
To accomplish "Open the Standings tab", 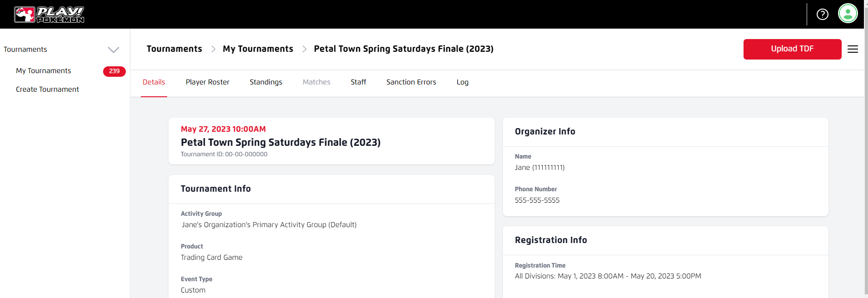I will click(266, 82).
